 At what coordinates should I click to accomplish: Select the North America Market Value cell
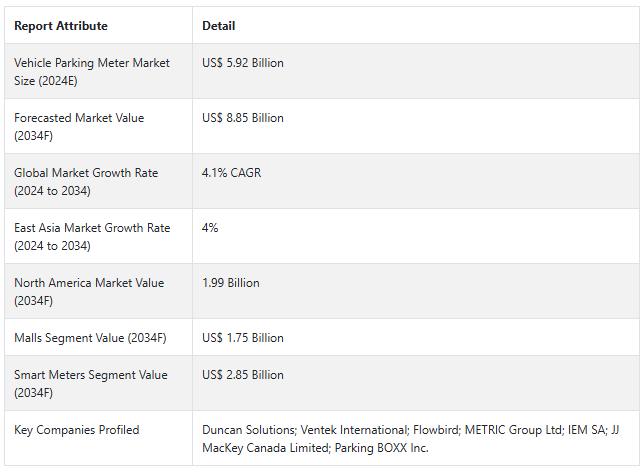tap(87, 291)
